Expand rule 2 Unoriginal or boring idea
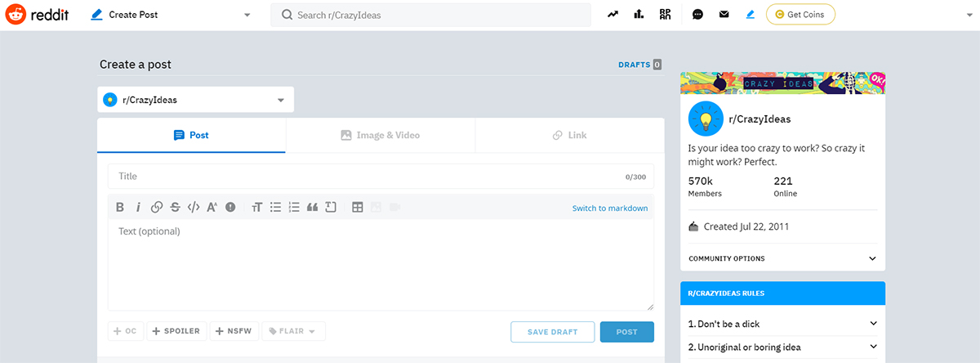Screen dimensions: 980x363 (782, 347)
